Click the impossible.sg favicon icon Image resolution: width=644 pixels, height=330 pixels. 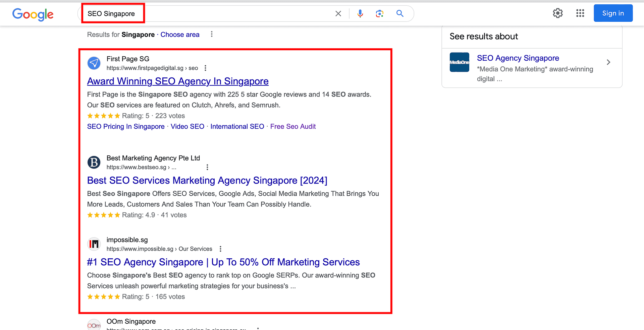(x=94, y=244)
